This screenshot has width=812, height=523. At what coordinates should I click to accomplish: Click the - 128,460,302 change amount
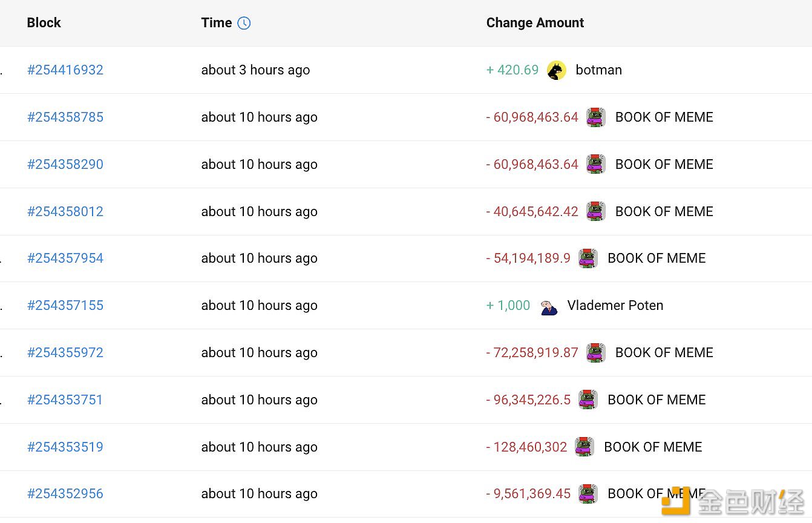coord(527,447)
